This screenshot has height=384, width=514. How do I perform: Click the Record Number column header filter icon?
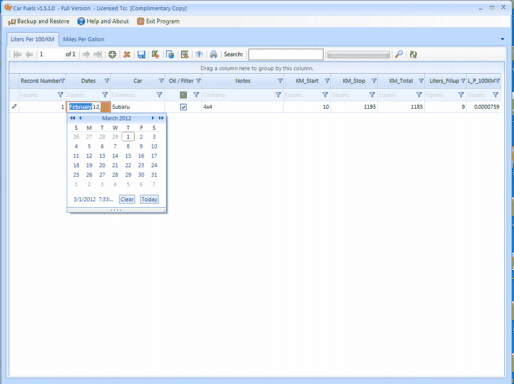tap(62, 81)
